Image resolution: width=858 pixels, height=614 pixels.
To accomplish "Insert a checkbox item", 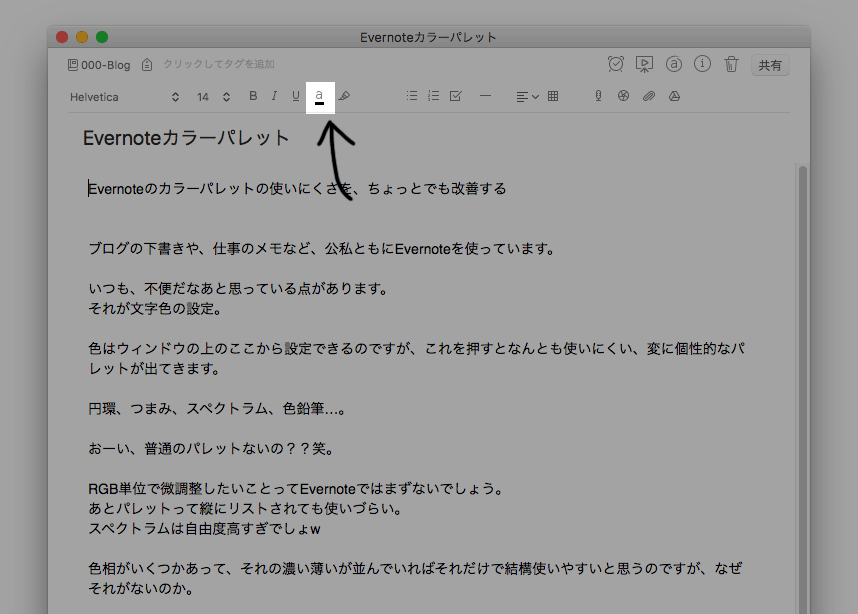I will point(455,96).
